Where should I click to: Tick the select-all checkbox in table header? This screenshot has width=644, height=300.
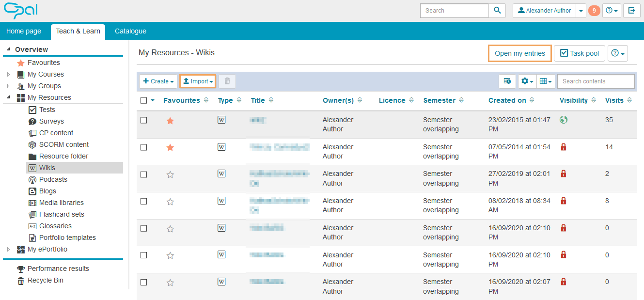pyautogui.click(x=143, y=100)
